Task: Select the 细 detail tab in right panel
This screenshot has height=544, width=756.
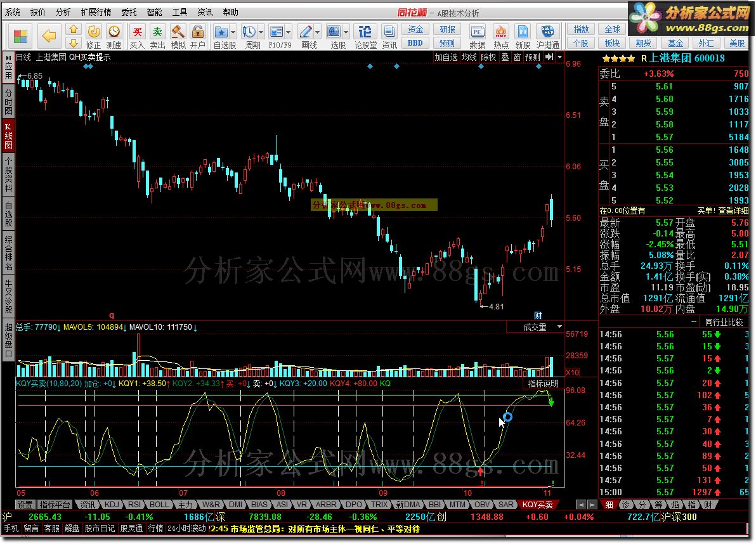Action: tap(609, 505)
